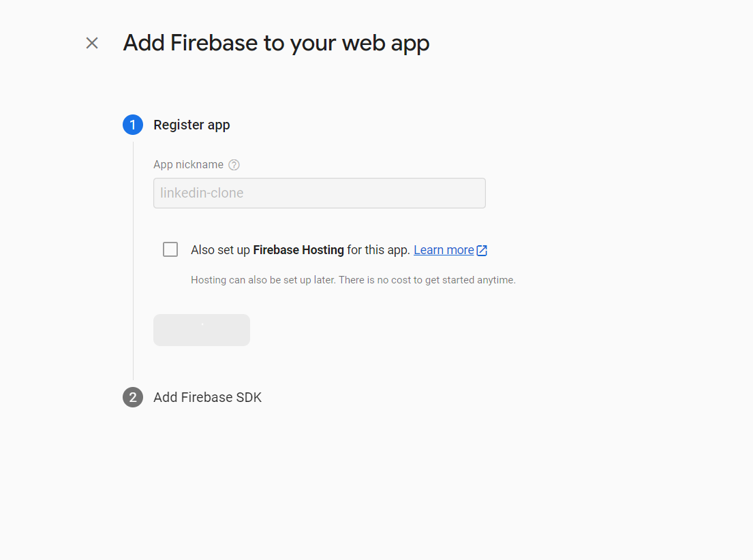Close the Add Firebase dialog with the X

[x=92, y=43]
